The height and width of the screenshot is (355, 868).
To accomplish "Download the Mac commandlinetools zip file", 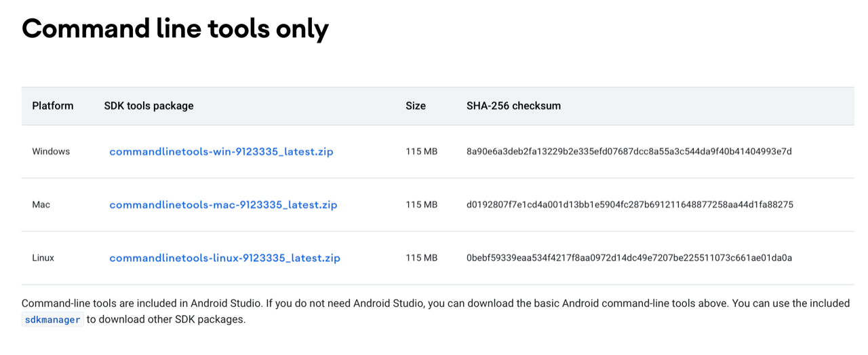I will click(223, 204).
